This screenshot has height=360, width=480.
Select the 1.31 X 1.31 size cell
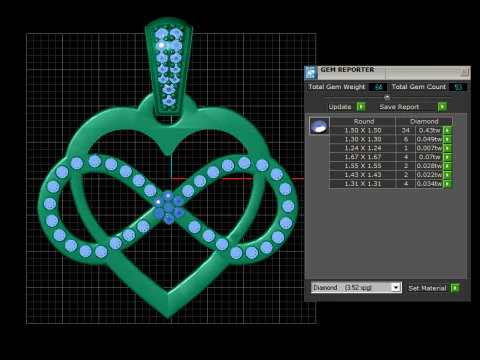coord(363,184)
